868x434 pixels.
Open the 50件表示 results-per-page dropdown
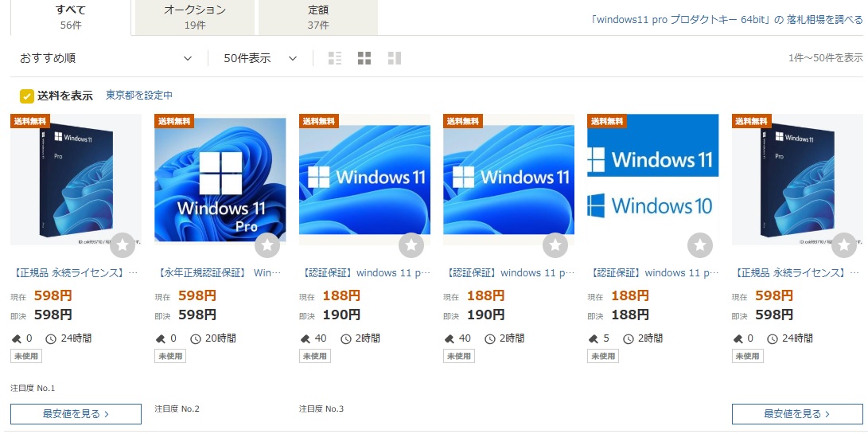260,58
